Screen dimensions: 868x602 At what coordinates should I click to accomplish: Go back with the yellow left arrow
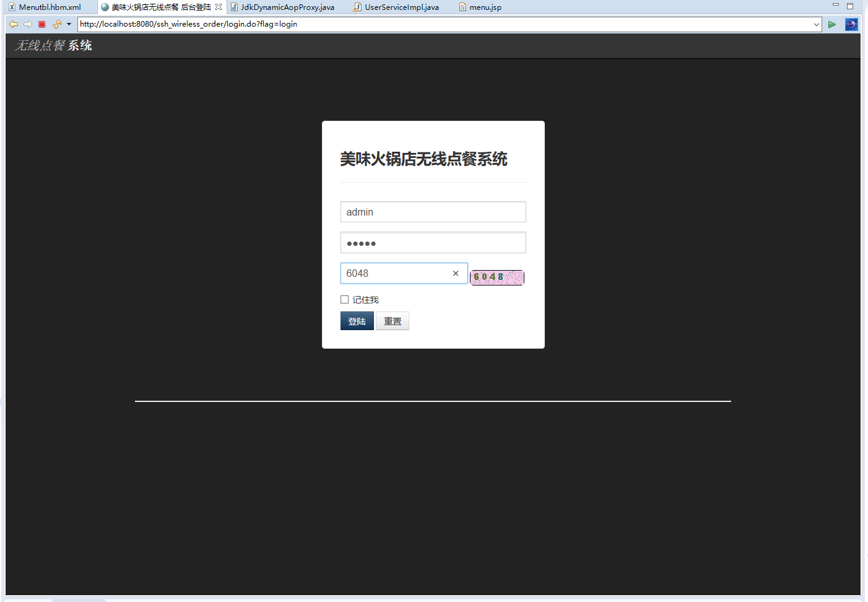[14, 24]
